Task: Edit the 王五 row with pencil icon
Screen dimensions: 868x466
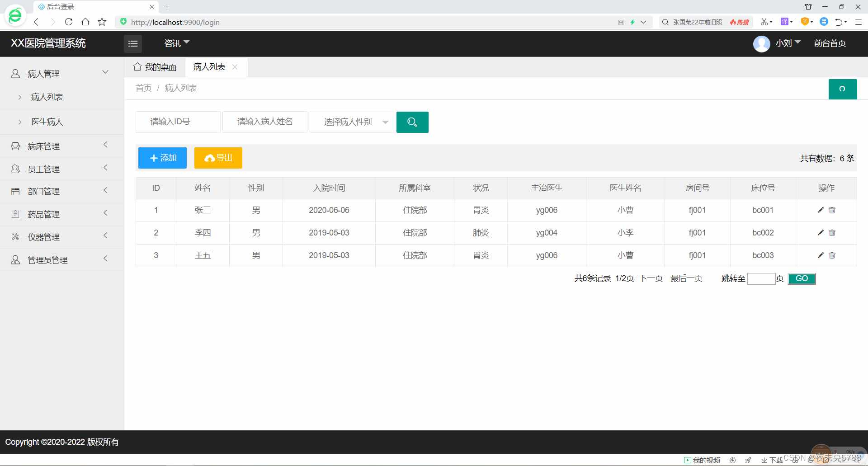Action: [x=821, y=255]
